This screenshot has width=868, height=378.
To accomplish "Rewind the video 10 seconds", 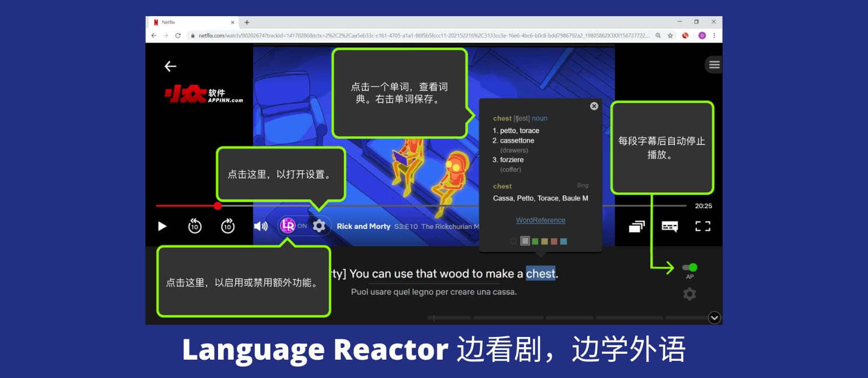I will pyautogui.click(x=195, y=226).
